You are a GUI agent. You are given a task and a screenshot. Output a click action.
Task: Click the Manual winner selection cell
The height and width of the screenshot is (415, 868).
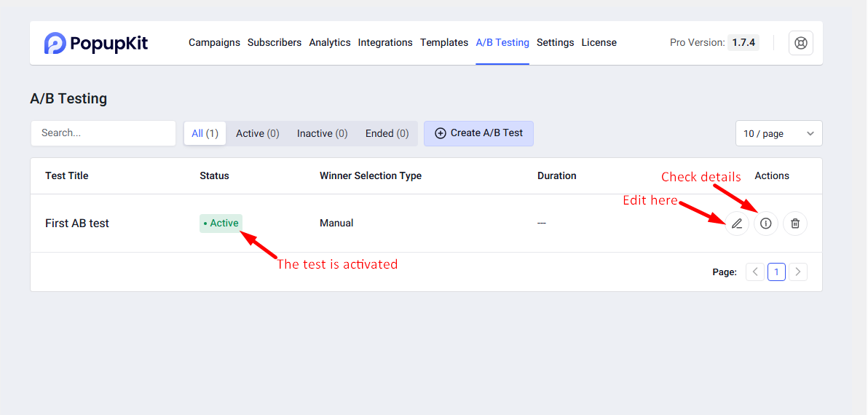tap(336, 224)
